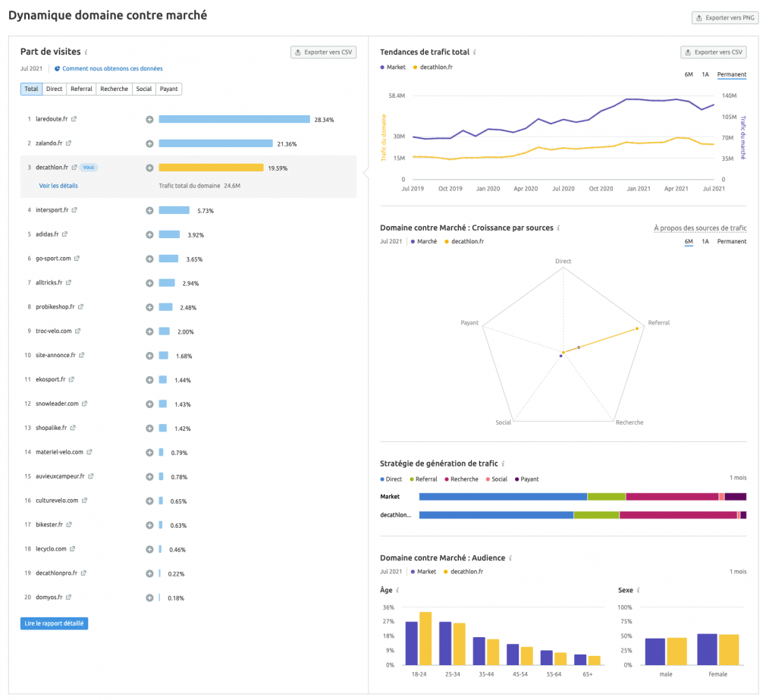Open external link icon next to ekosport.fr
Viewport: 766px width, 700px height.
(x=71, y=379)
